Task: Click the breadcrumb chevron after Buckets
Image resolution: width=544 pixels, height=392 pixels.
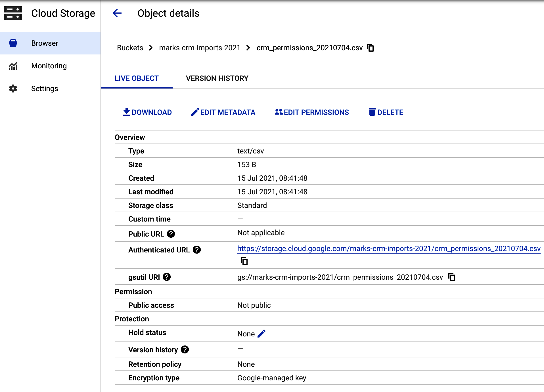Action: click(151, 48)
